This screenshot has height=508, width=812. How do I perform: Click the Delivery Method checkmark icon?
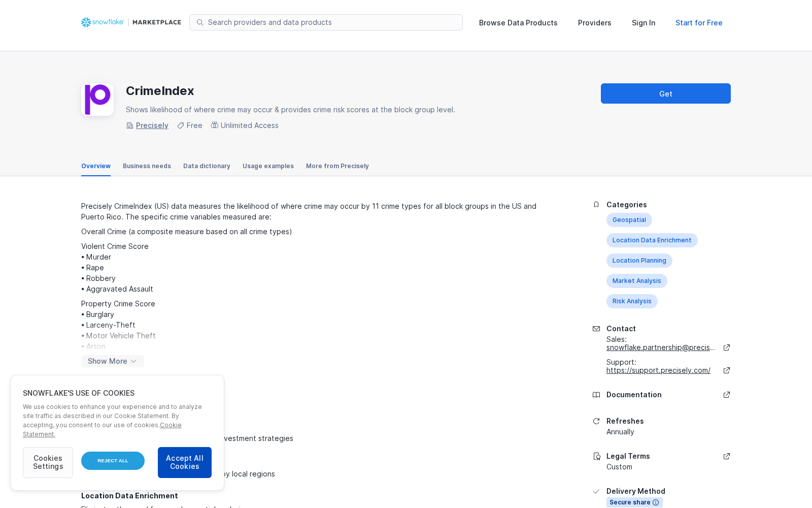(x=596, y=491)
